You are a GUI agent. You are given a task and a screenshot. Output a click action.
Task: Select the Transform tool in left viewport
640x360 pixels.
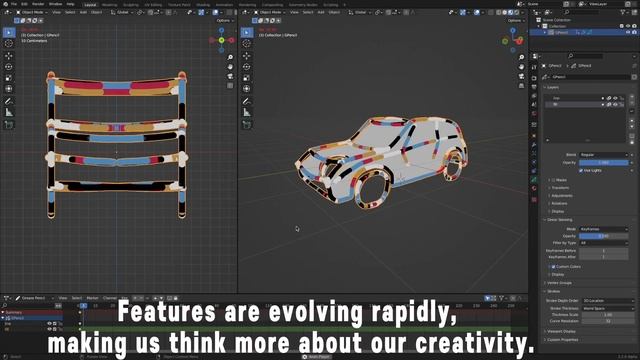click(x=9, y=89)
